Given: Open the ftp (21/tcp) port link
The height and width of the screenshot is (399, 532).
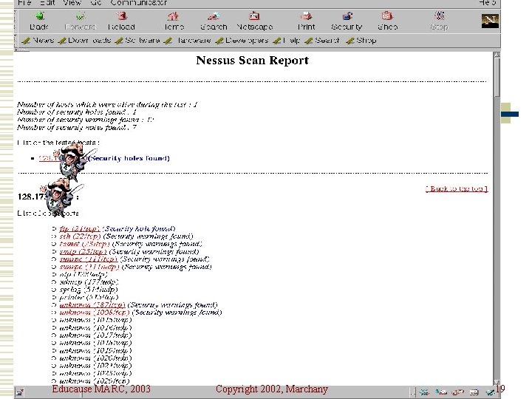Looking at the screenshot, I should [79, 229].
